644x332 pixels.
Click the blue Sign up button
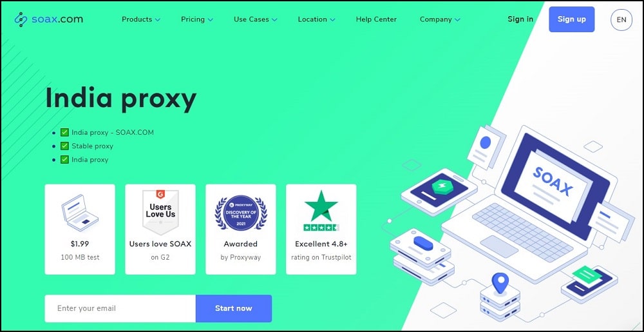[572, 19]
